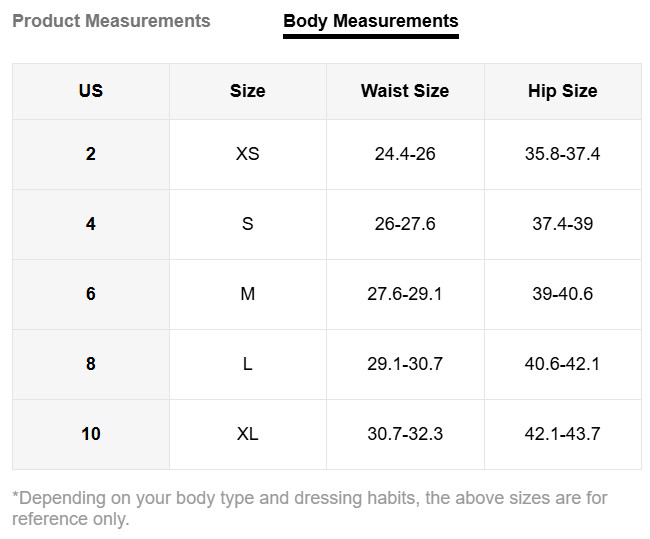Click hip size value 39-40.6
Image resolution: width=650 pixels, height=539 pixels.
tap(562, 294)
